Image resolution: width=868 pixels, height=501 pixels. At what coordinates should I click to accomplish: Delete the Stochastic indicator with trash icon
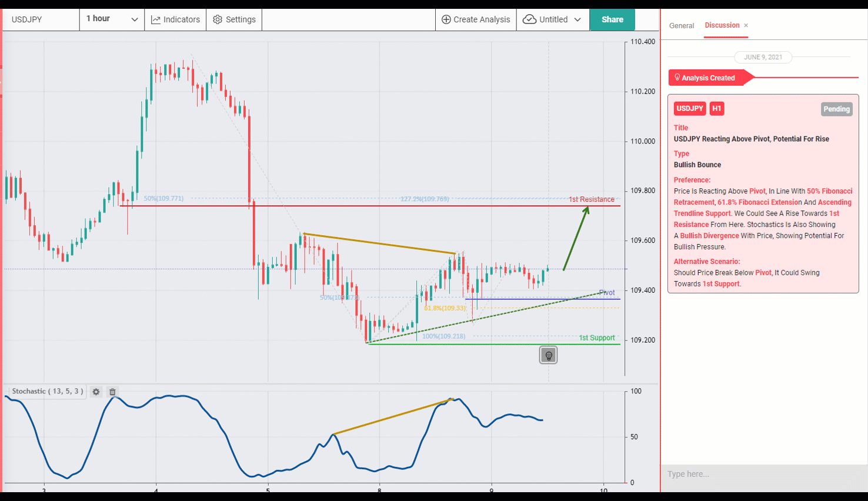[112, 392]
